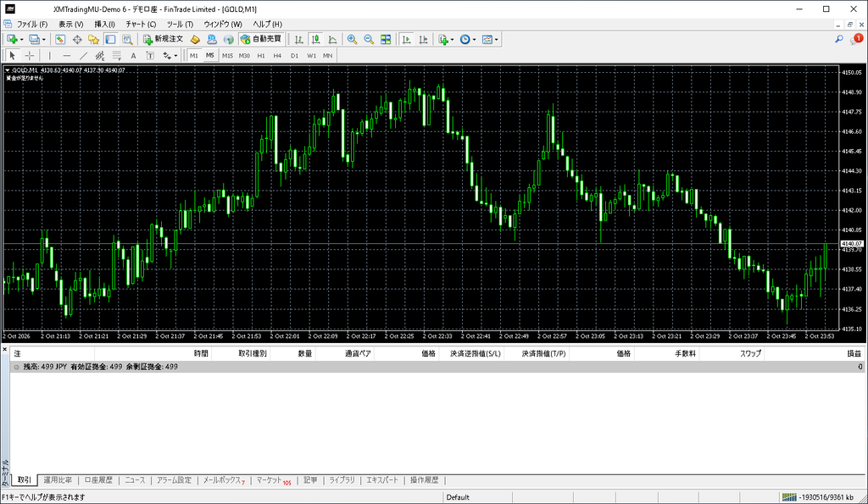
Task: Open the new chart dropdown arrow
Action: click(x=21, y=40)
